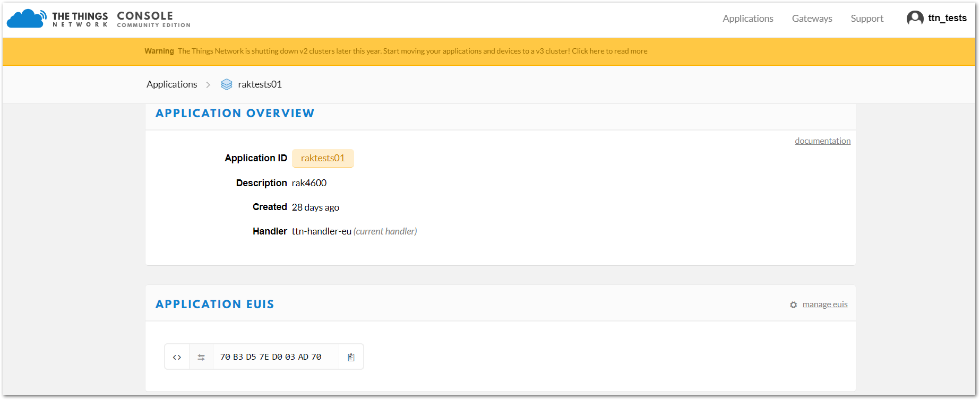
Task: Select the description text rak4600
Action: click(309, 183)
